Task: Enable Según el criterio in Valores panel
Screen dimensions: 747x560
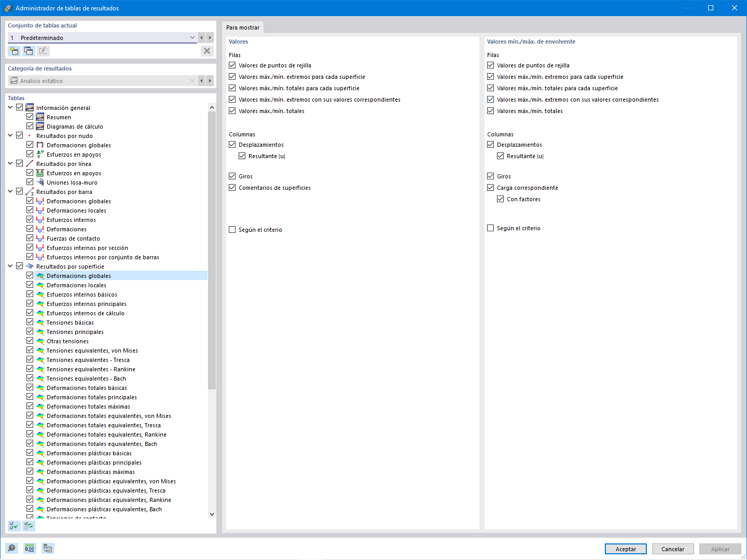Action: tap(232, 230)
